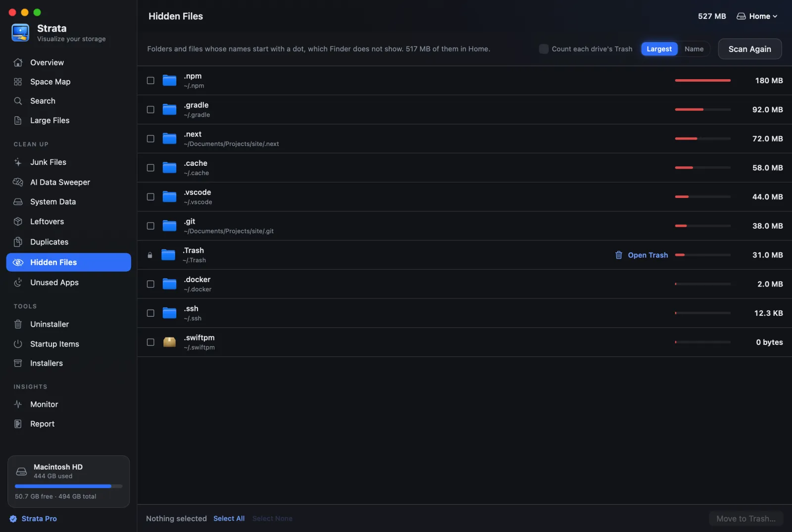Click the Open Trash link

pyautogui.click(x=647, y=255)
